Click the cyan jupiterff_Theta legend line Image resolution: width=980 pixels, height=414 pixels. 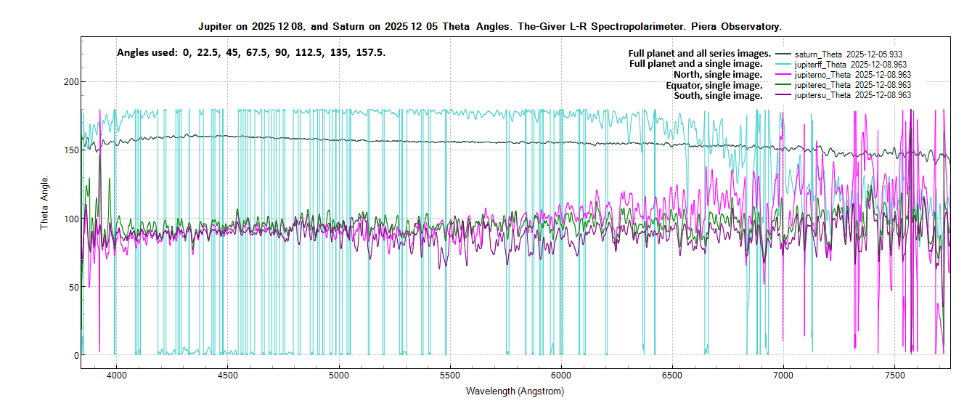coord(783,65)
